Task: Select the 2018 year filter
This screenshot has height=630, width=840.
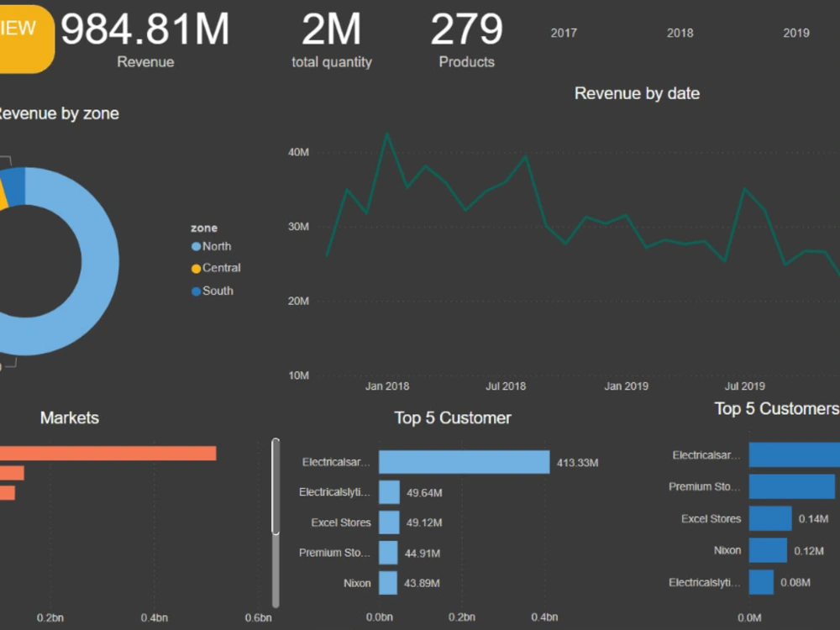Action: pos(680,33)
